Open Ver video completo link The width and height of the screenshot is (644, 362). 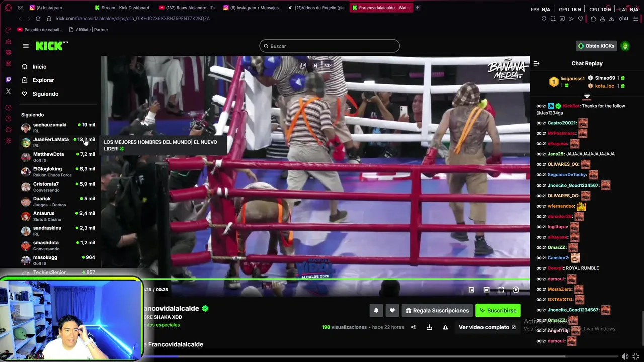click(487, 327)
